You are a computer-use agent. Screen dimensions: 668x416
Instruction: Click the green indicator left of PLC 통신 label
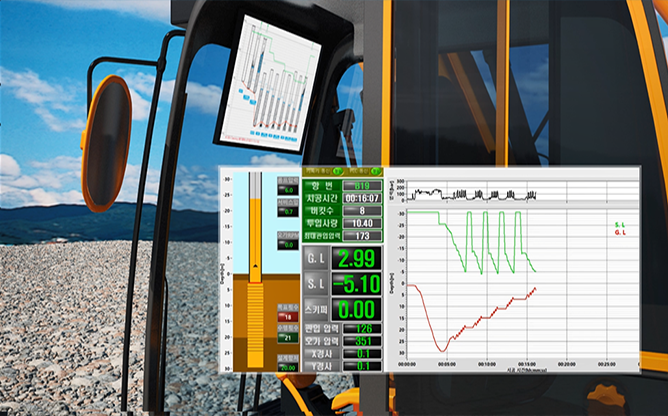pyautogui.click(x=337, y=171)
